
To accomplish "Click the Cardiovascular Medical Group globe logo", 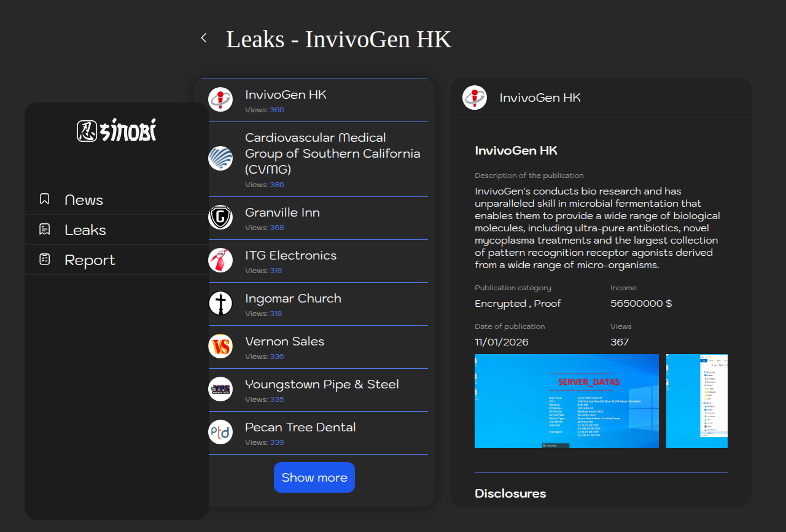I will point(220,158).
